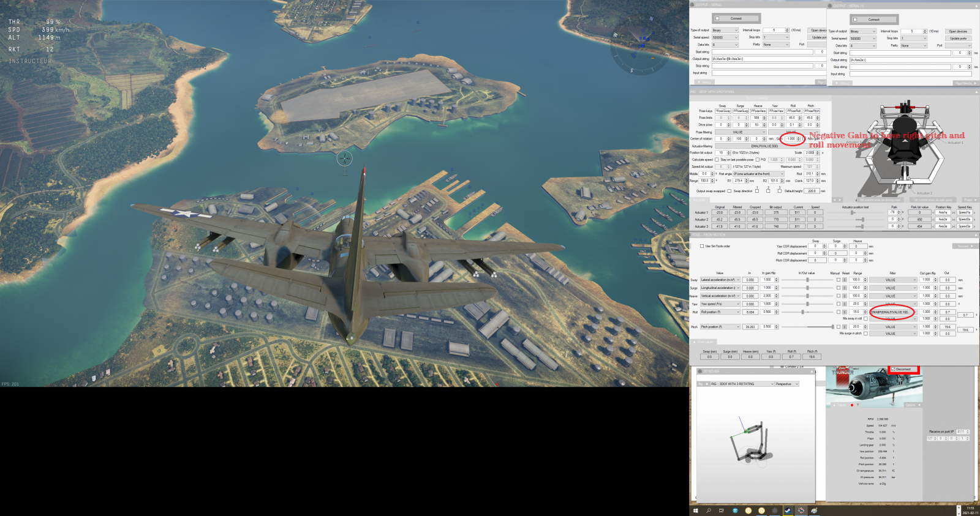Click Set current pose as park pose

[x=933, y=200]
